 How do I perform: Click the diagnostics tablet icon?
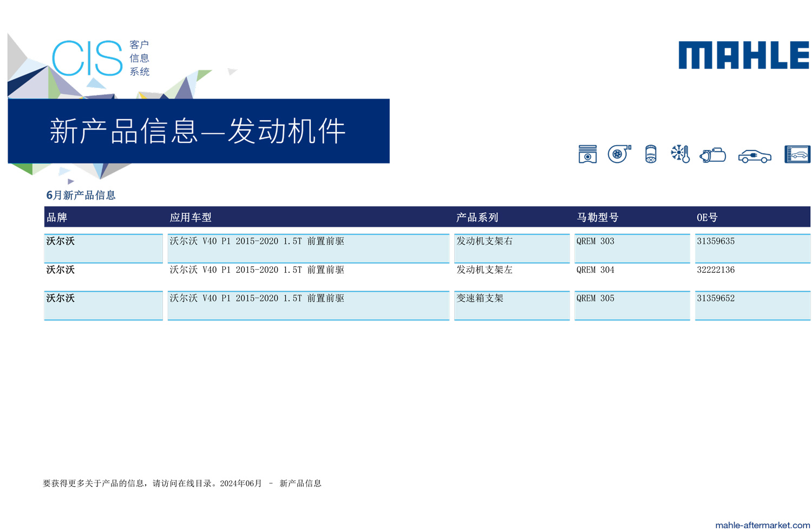click(x=797, y=154)
